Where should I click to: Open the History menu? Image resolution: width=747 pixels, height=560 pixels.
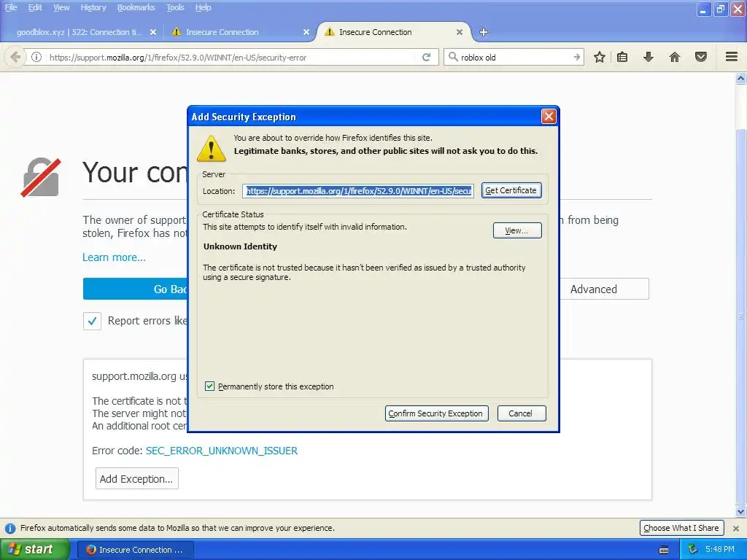tap(93, 7)
